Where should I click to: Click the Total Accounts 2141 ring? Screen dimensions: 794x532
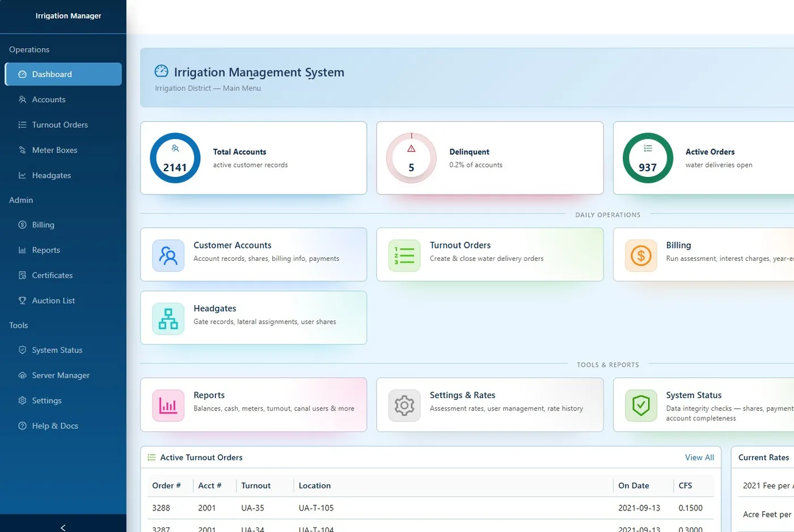point(175,158)
